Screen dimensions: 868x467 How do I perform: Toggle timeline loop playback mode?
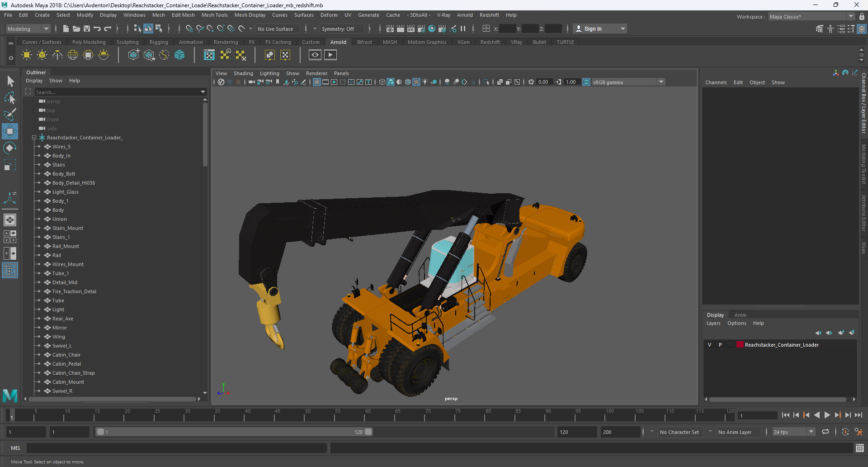(x=826, y=432)
